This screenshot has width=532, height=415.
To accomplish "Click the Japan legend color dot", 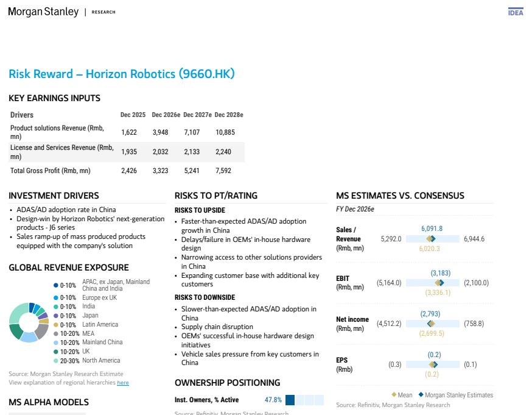I will click(x=56, y=316).
